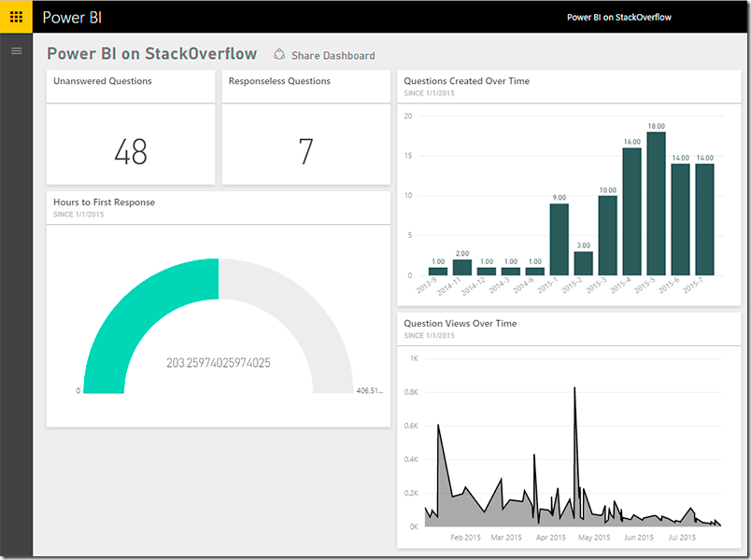Click the Power BI logo text
This screenshot has height=560, width=751.
pos(72,18)
